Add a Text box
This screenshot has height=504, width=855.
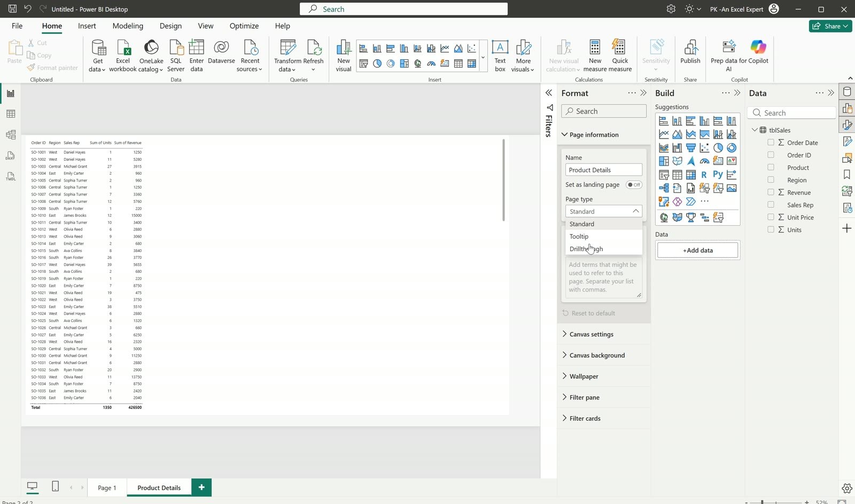click(x=500, y=56)
